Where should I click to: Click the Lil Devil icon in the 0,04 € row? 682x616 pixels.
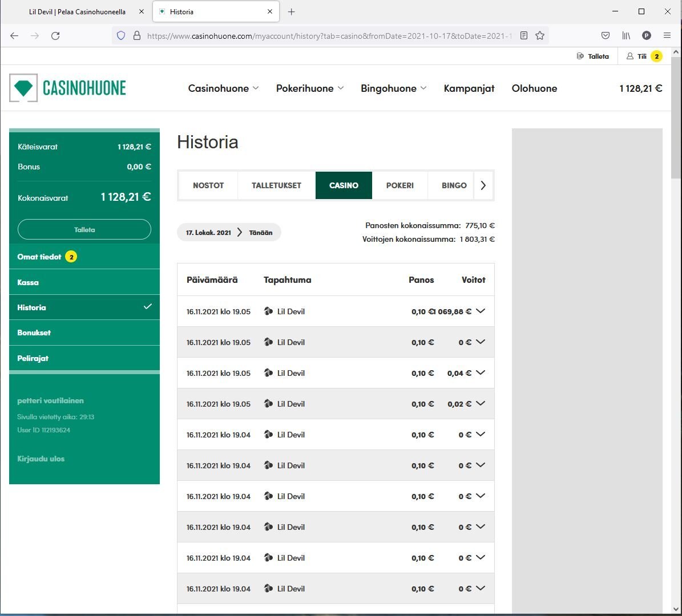(268, 373)
